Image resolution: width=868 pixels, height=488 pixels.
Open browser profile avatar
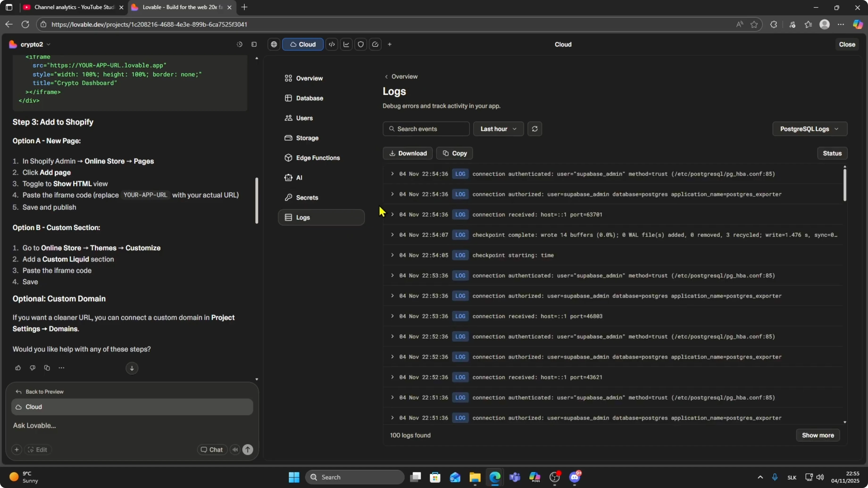[825, 24]
